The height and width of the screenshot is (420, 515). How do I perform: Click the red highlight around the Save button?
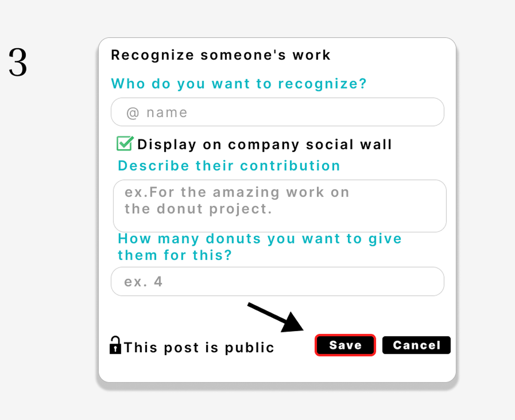pyautogui.click(x=345, y=345)
